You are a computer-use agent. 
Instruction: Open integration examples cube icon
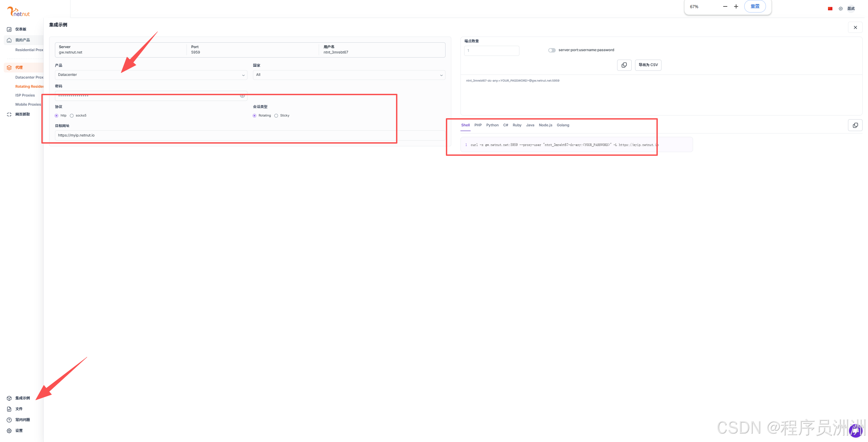click(x=9, y=398)
